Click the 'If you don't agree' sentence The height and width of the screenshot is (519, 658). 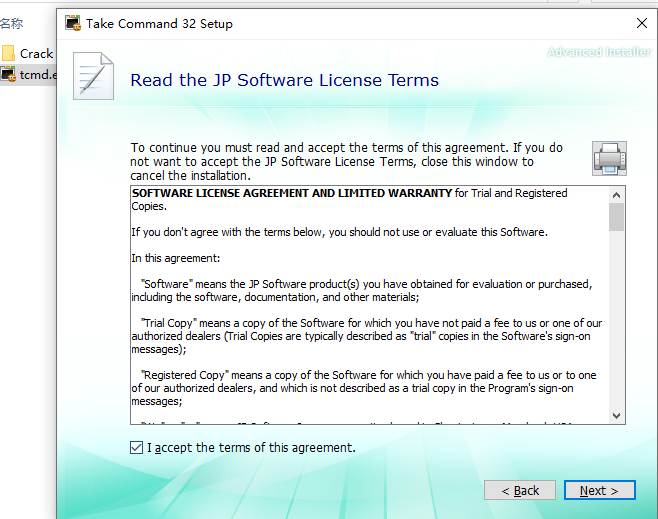click(339, 232)
